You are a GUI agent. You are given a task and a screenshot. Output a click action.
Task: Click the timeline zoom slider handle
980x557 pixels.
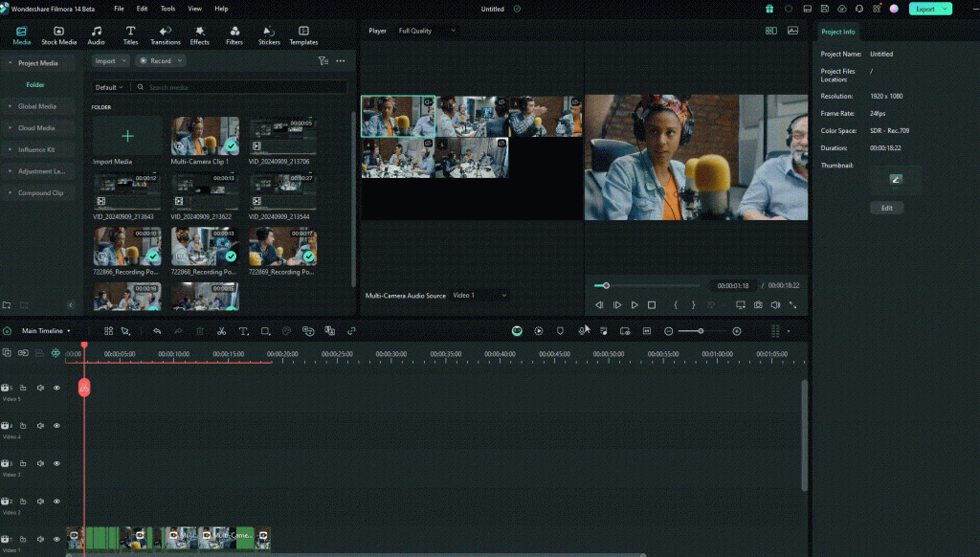click(x=701, y=331)
